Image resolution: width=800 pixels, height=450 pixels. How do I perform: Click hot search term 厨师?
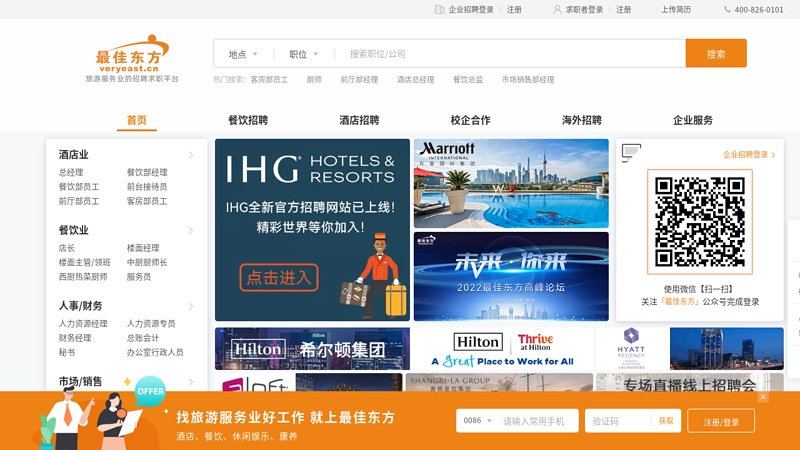(x=314, y=80)
